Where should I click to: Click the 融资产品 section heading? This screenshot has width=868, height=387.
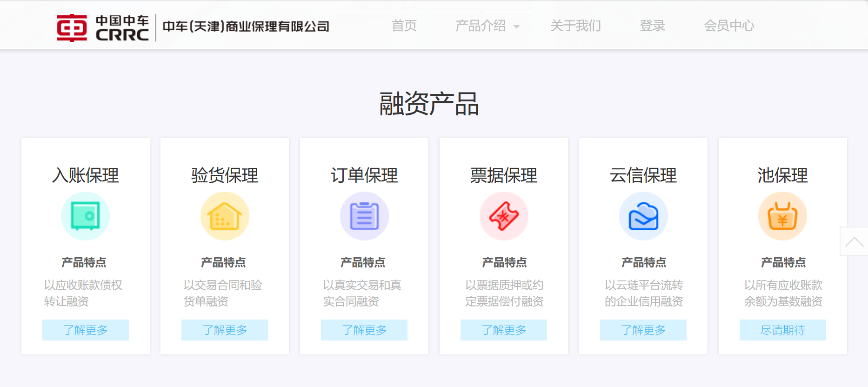click(429, 104)
